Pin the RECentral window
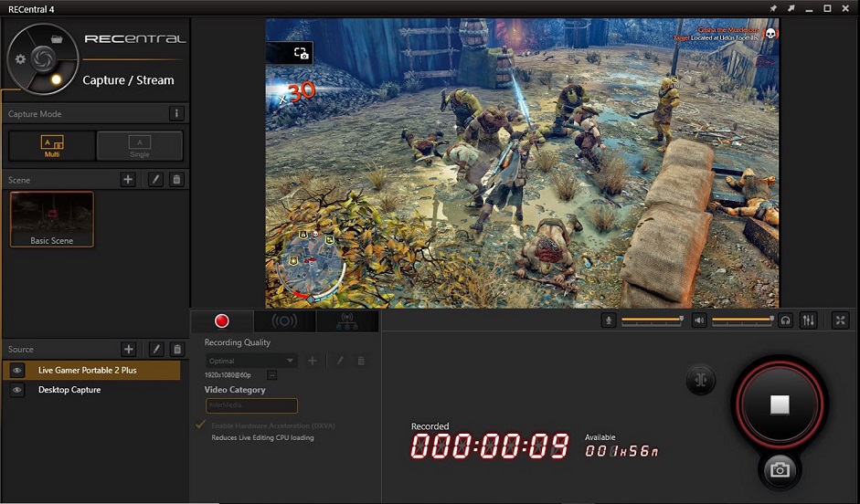The width and height of the screenshot is (860, 504). tap(773, 8)
